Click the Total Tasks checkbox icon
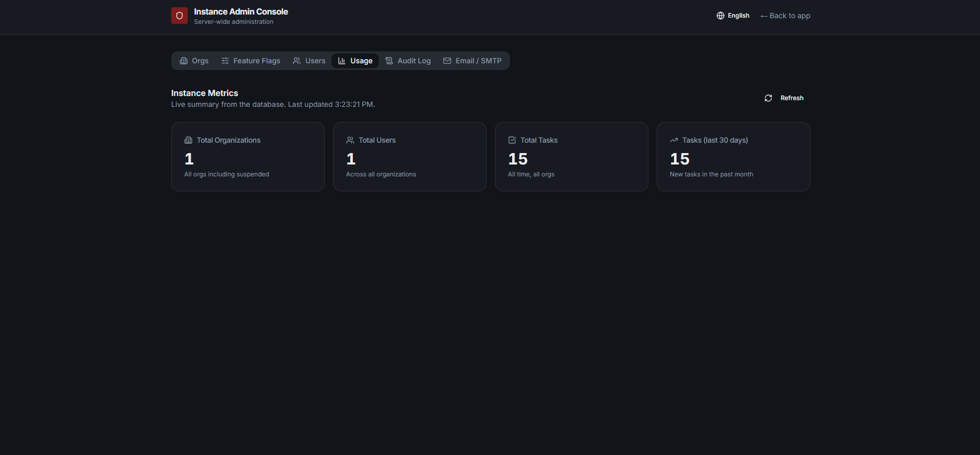Viewport: 980px width, 455px height. coord(512,140)
